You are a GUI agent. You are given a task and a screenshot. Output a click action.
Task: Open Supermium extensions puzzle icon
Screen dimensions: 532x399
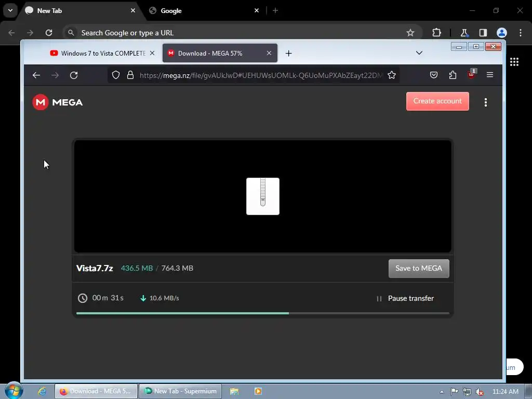pyautogui.click(x=436, y=33)
